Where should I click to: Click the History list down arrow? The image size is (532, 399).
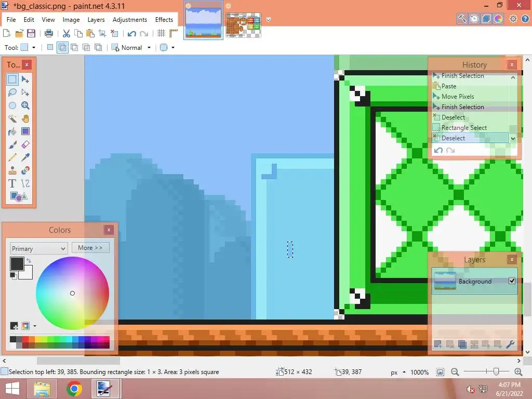tap(513, 138)
